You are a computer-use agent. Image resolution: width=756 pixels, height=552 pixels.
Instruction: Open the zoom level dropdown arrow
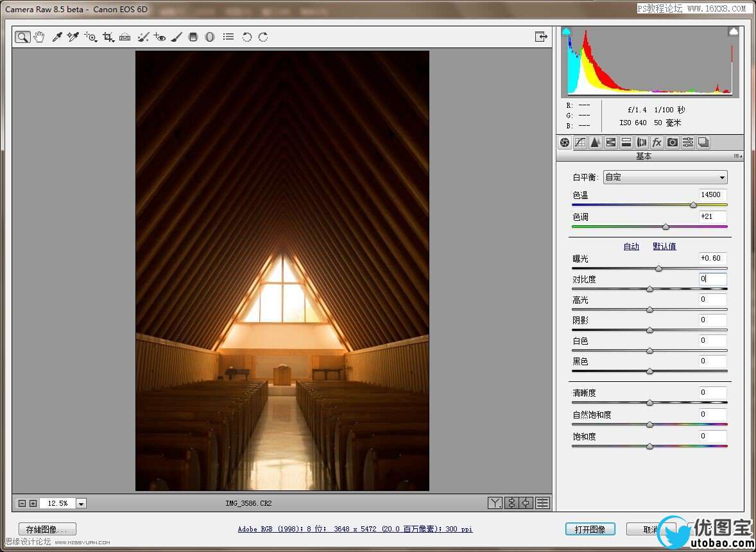click(x=81, y=504)
